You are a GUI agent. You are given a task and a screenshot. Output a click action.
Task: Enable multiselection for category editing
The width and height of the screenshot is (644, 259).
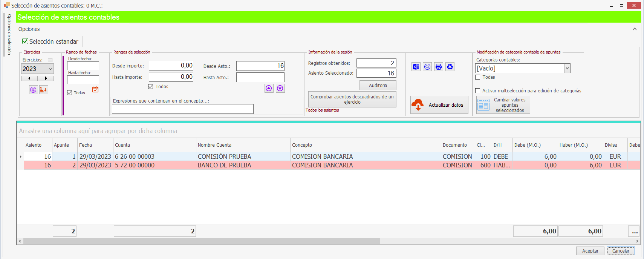click(478, 91)
